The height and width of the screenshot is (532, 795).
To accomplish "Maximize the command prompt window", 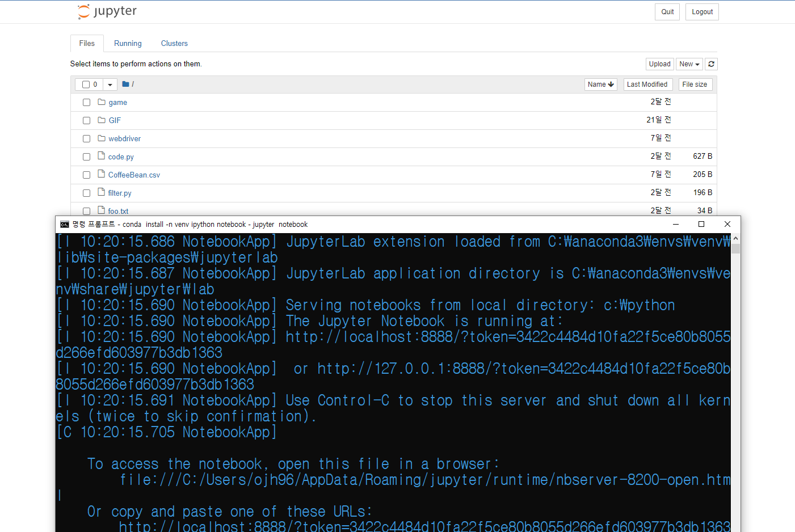I will pos(701,224).
